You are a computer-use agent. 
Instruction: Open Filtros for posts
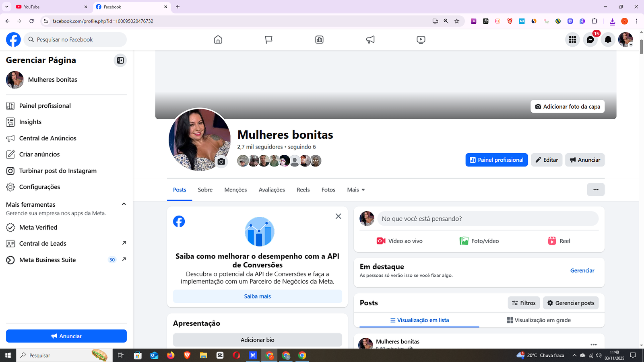pos(524,303)
